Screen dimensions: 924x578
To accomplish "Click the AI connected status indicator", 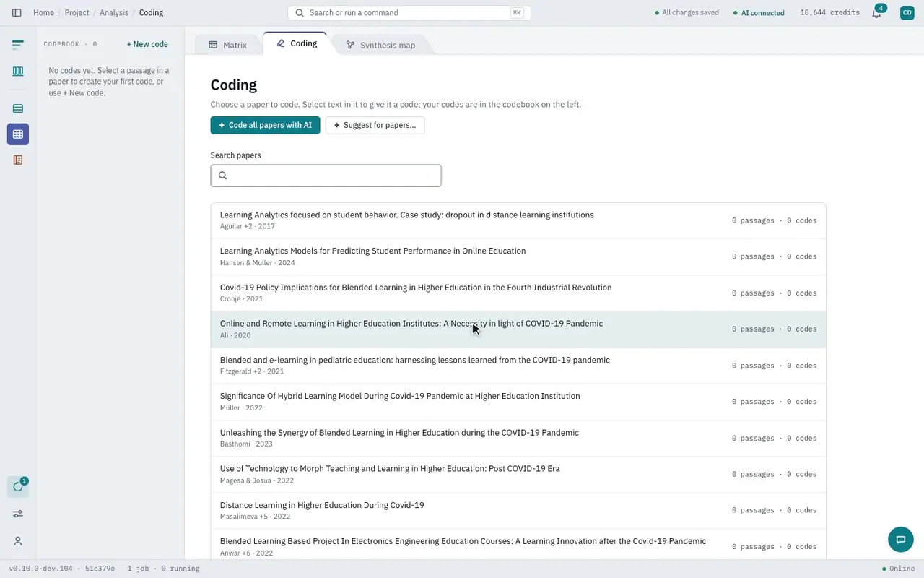I will [x=759, y=12].
